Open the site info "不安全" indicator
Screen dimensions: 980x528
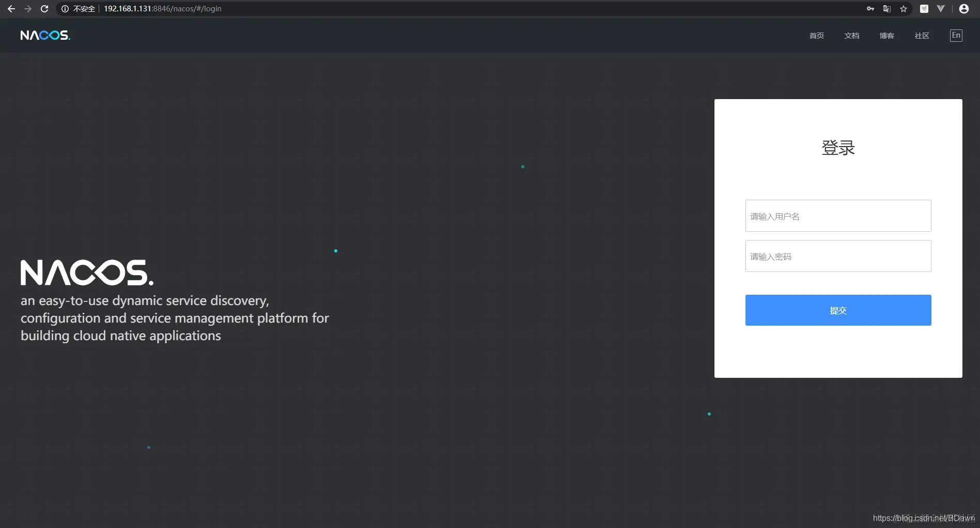click(78, 9)
